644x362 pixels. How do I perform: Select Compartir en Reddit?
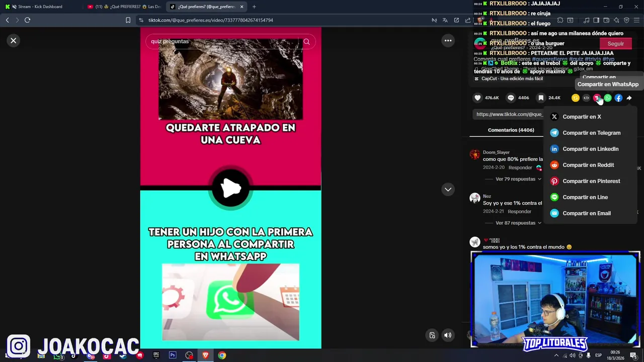tap(590, 165)
